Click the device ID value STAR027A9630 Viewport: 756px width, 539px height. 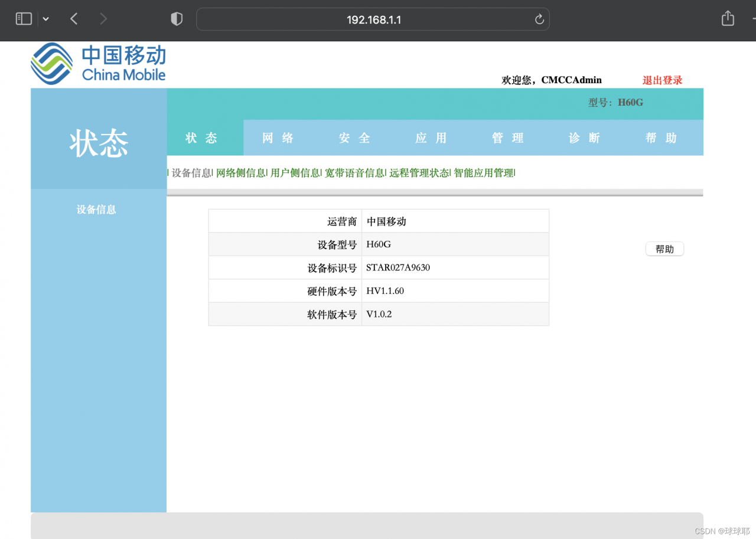point(398,267)
